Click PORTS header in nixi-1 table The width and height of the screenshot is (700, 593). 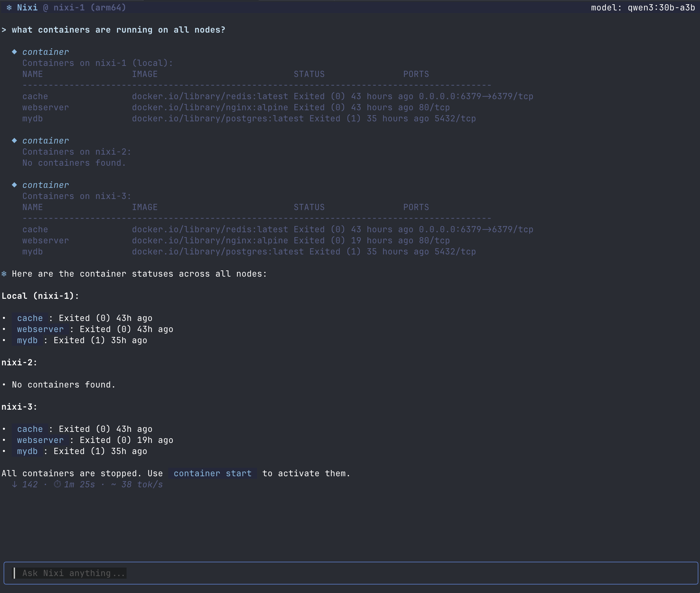(x=416, y=74)
